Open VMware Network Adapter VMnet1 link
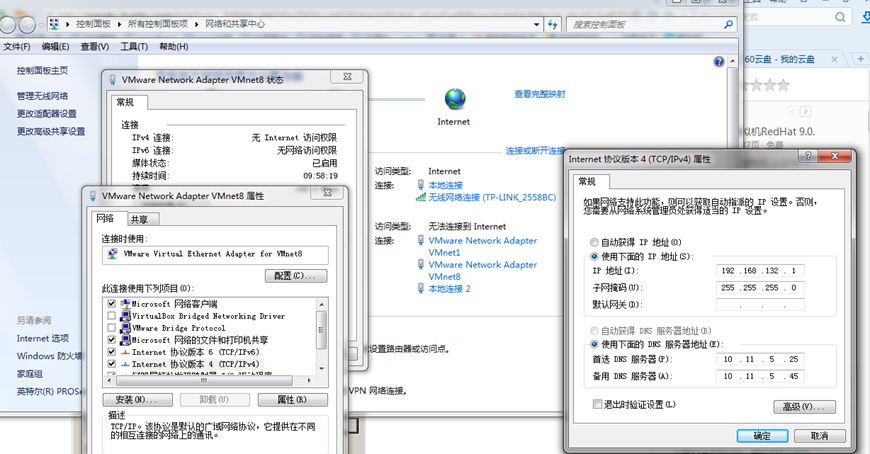Screen dimensions: 870x454 [x=482, y=246]
